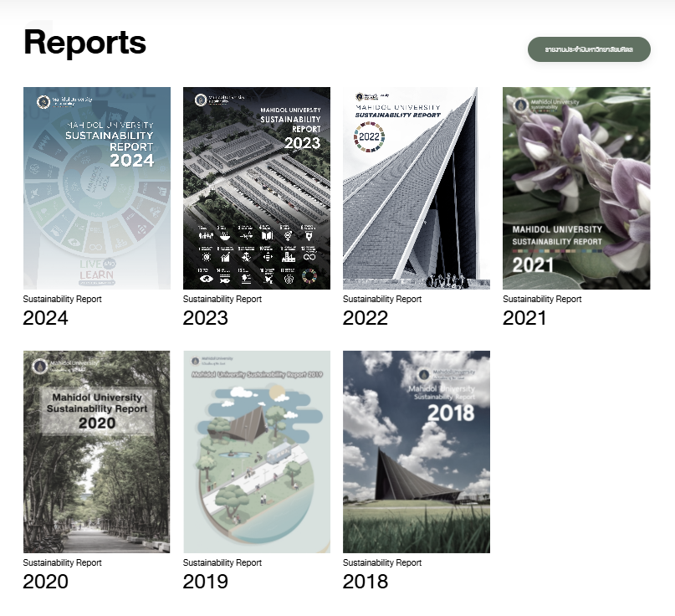
Task: Click the green Thai annual report button
Action: [x=588, y=50]
